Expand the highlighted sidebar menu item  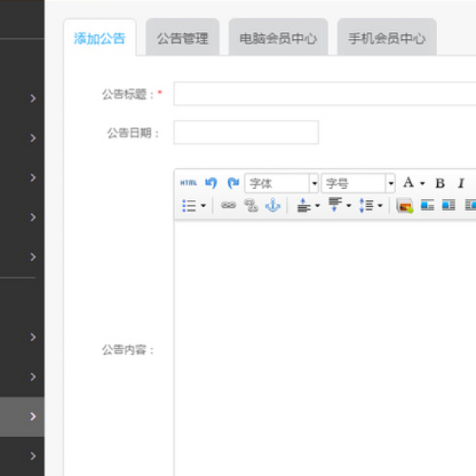pyautogui.click(x=33, y=416)
